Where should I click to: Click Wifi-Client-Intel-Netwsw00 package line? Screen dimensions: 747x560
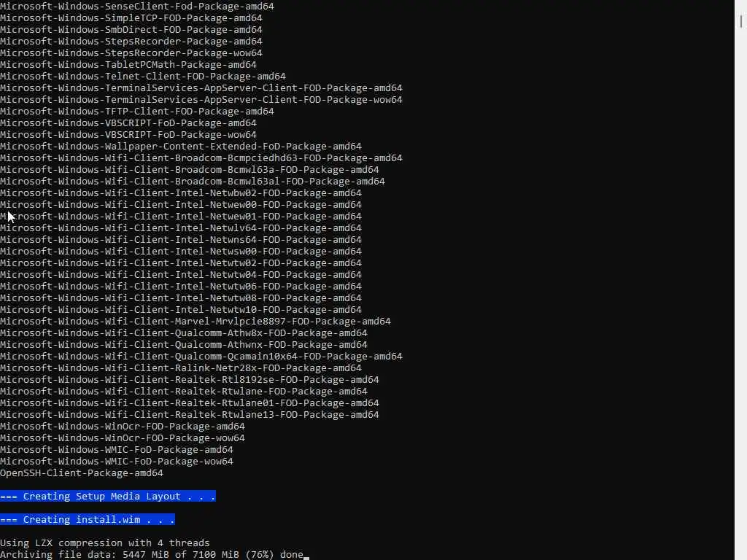[x=181, y=252]
